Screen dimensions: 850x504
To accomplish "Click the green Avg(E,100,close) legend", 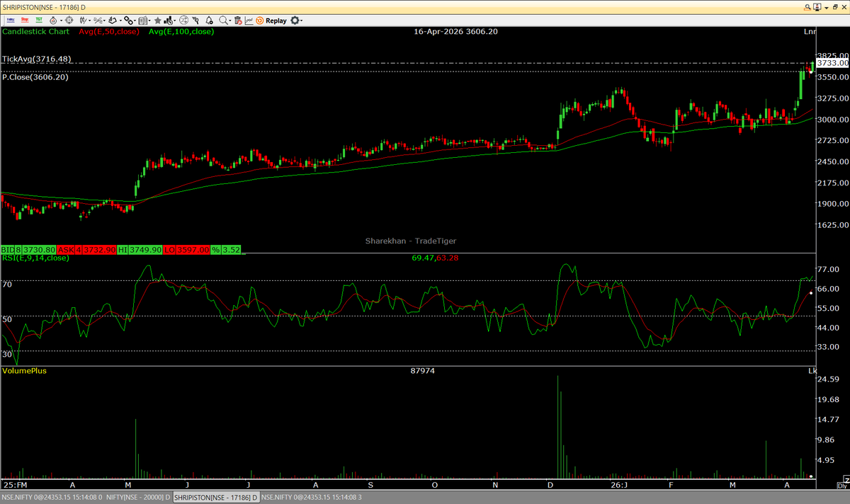I will pyautogui.click(x=181, y=31).
